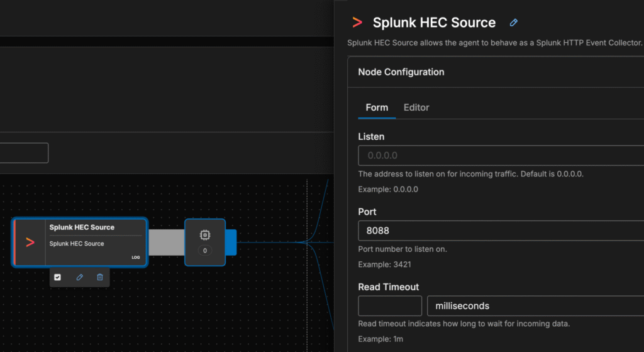Click the pencil icon beside the panel title
Image resolution: width=644 pixels, height=352 pixels.
click(514, 23)
